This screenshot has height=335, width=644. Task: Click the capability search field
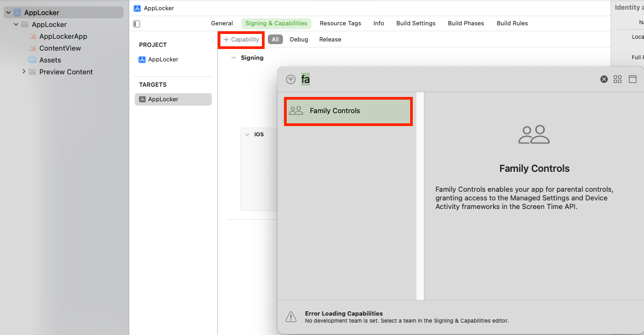coord(448,79)
